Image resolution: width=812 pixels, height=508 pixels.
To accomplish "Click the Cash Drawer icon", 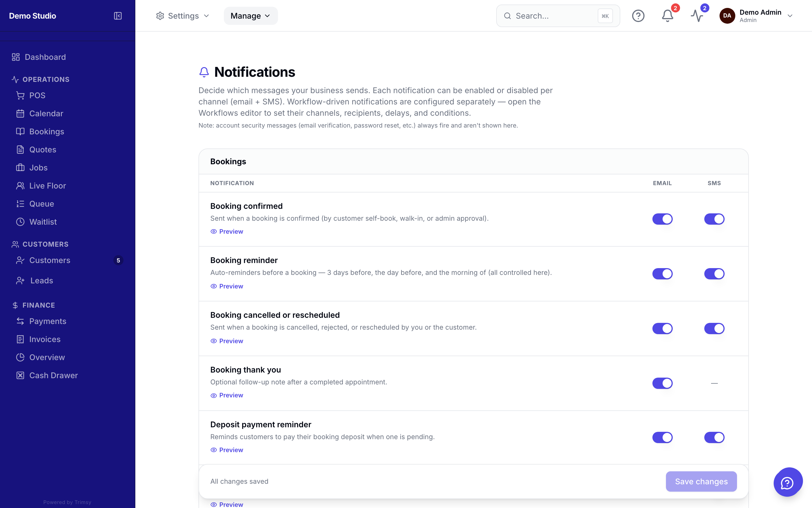I will coord(21,375).
